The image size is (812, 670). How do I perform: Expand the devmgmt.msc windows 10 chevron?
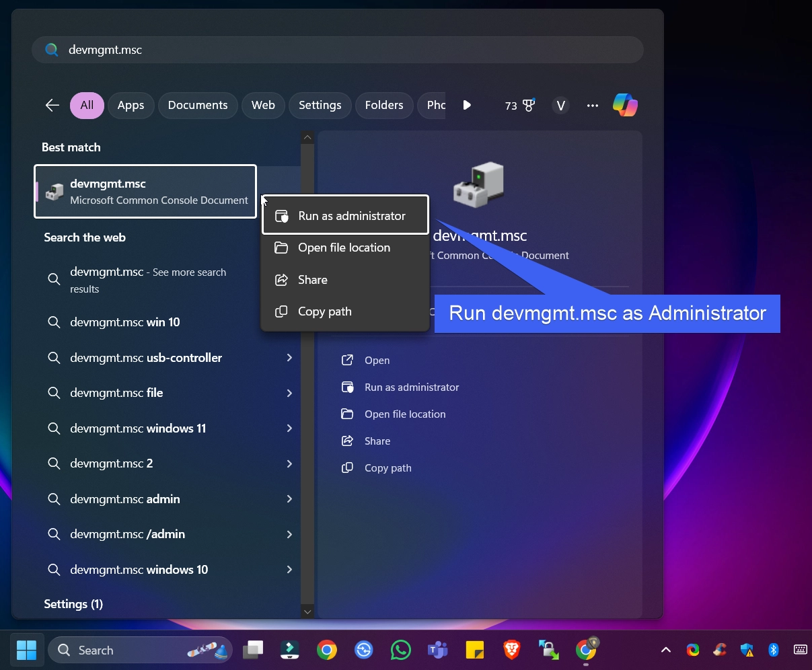tap(289, 569)
